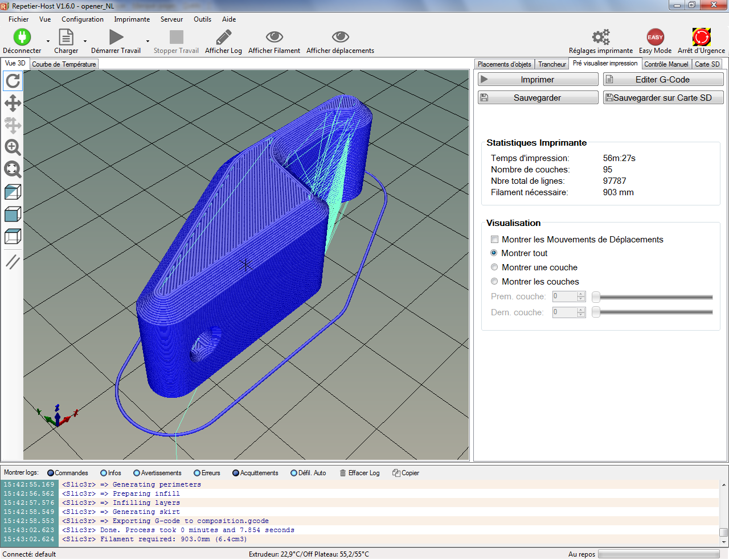
Task: Click the log panel scroll up arrow
Action: [x=724, y=485]
